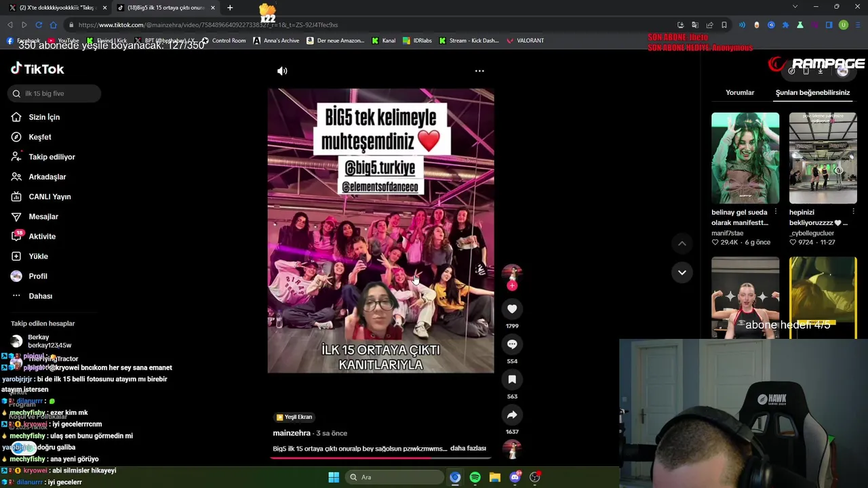This screenshot has height=488, width=868.
Task: Expand caption with daha fazlası
Action: (x=468, y=449)
